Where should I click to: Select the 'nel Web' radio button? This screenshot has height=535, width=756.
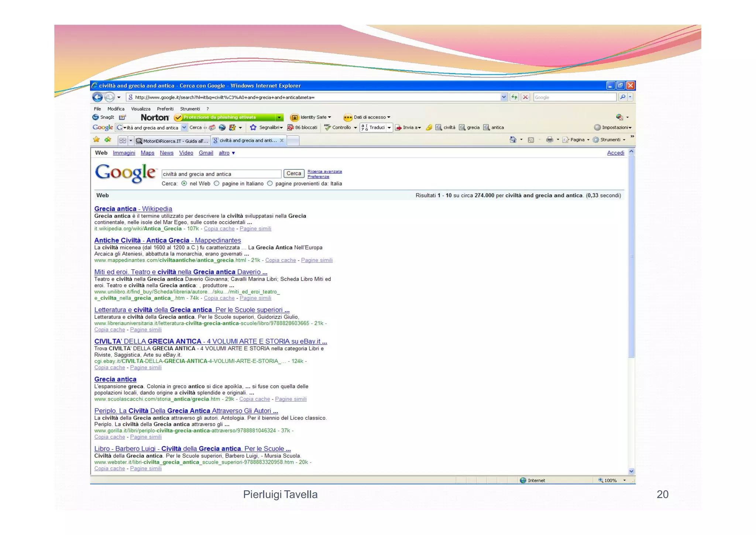184,184
